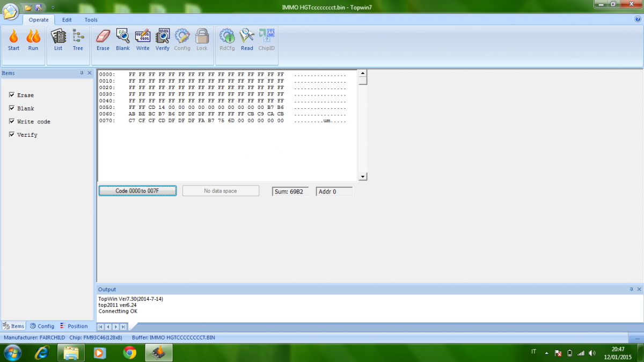
Task: Click the hex view scroll down arrow
Action: 362,176
